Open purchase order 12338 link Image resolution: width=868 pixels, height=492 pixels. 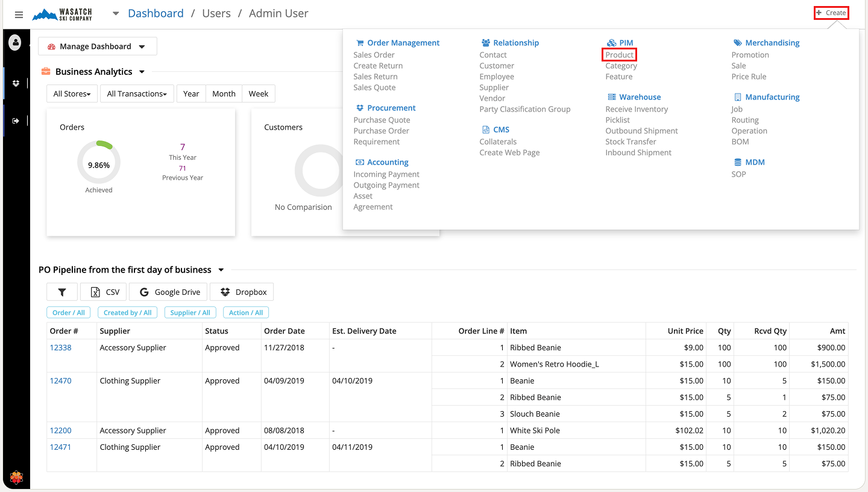coord(60,348)
